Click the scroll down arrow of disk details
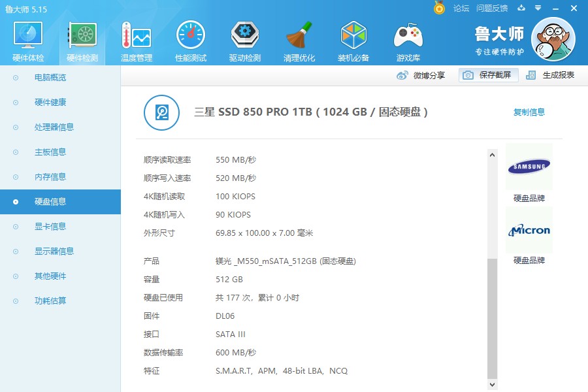588x392 pixels. (x=493, y=385)
